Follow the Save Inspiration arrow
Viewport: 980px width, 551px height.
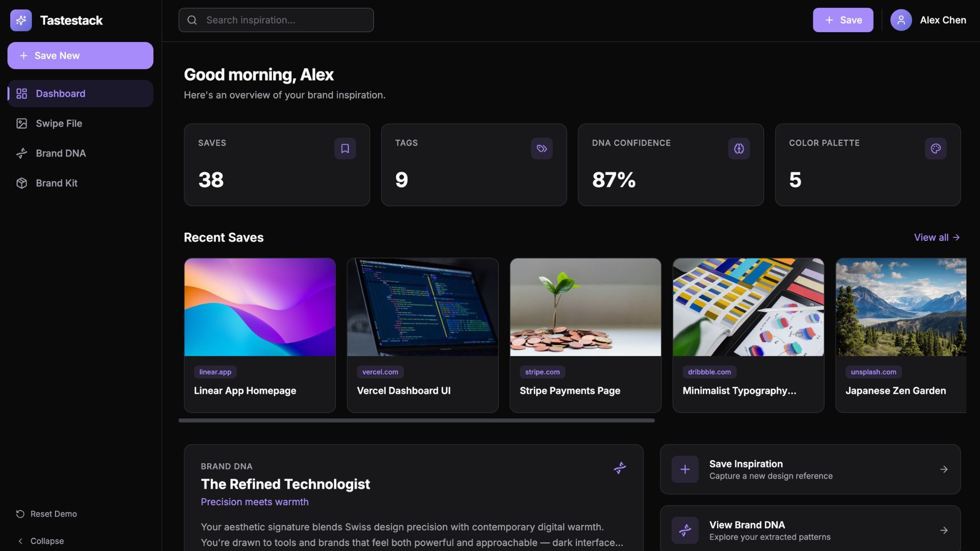click(x=944, y=469)
